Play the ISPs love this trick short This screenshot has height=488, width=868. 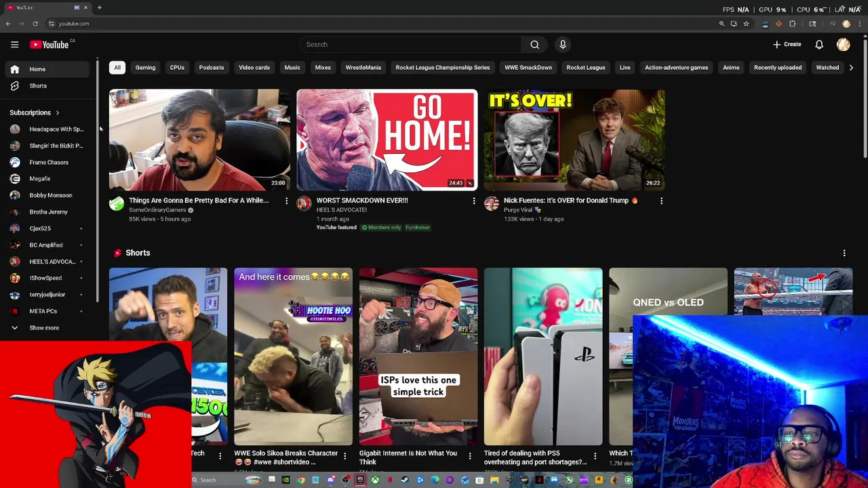[x=418, y=357]
